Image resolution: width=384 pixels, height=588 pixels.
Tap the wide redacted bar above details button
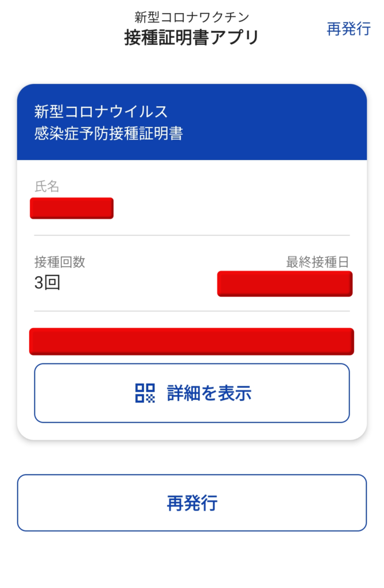192,342
